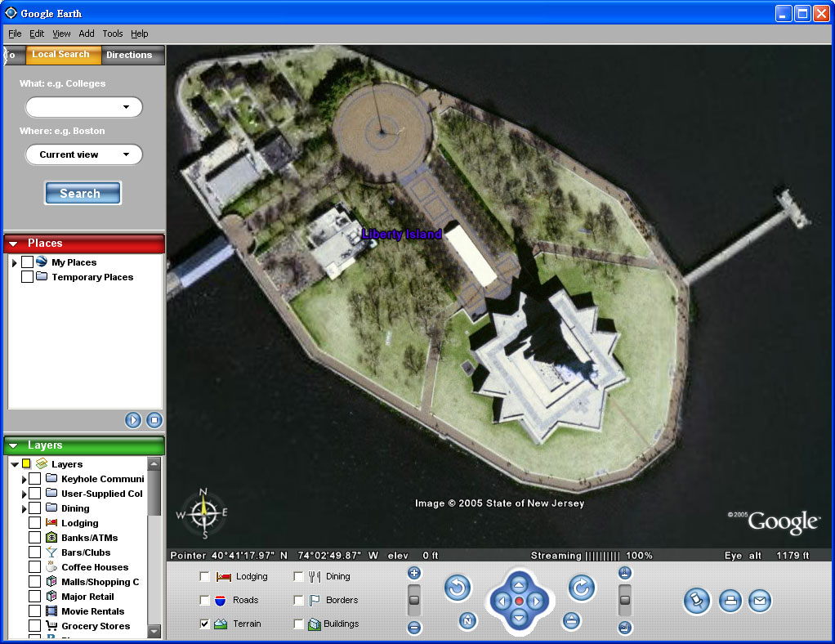The height and width of the screenshot is (644, 835).
Task: Check the Temporary Places checkbox
Action: 27,276
